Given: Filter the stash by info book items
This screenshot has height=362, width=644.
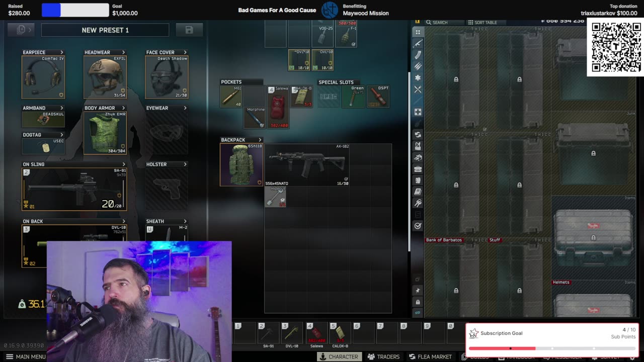Looking at the screenshot, I should pos(418,192).
